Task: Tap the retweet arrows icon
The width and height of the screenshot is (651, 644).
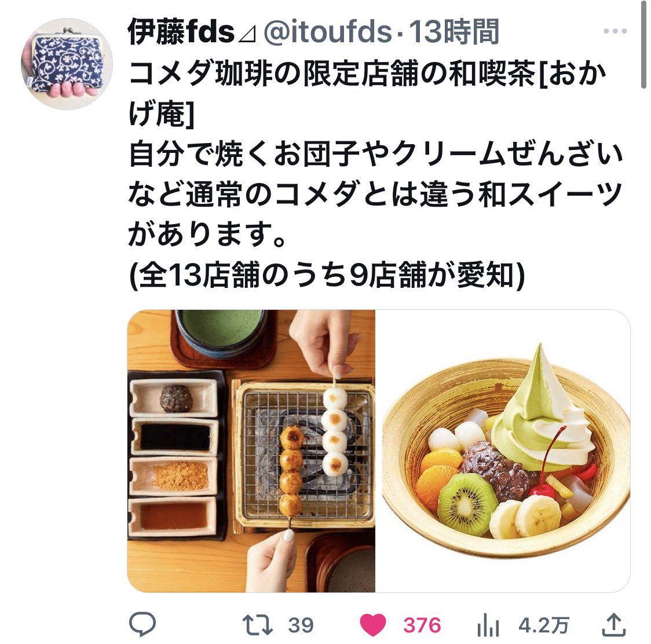Action: 257,625
